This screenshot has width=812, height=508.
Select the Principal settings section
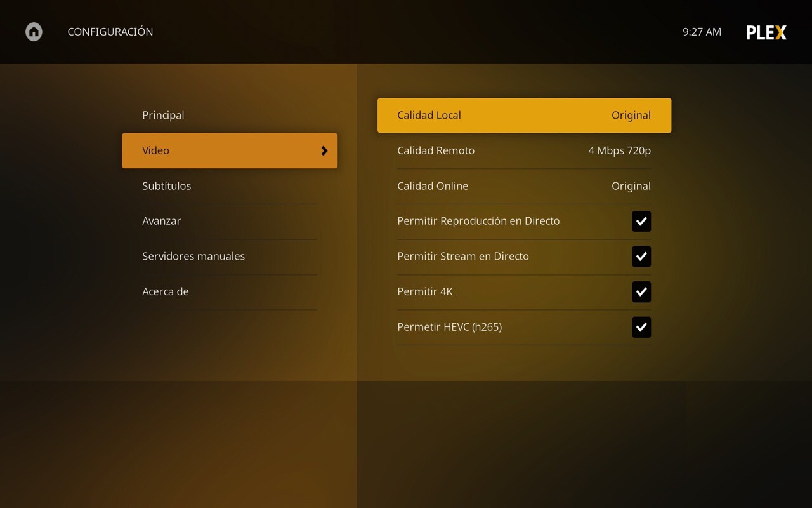pos(163,115)
